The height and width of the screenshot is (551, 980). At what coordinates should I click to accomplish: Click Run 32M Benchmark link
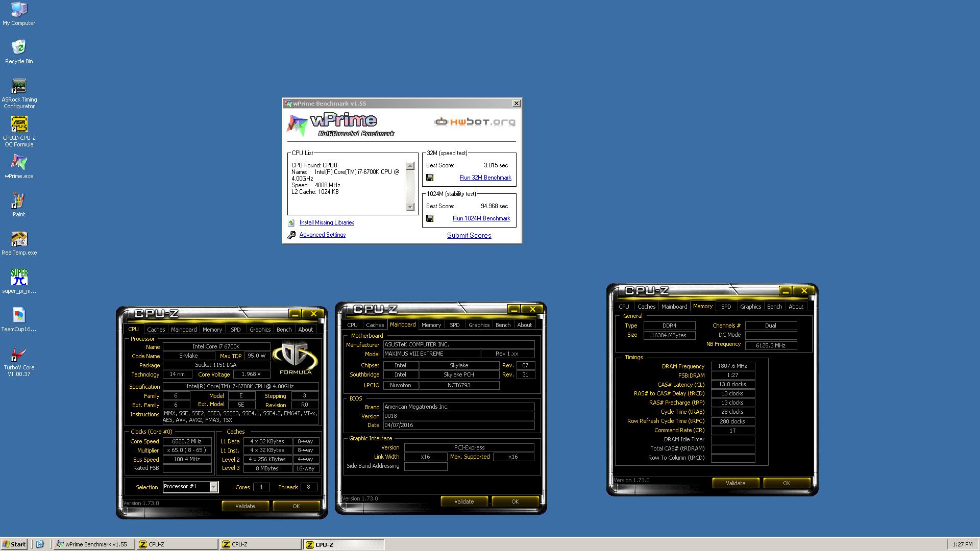click(485, 178)
